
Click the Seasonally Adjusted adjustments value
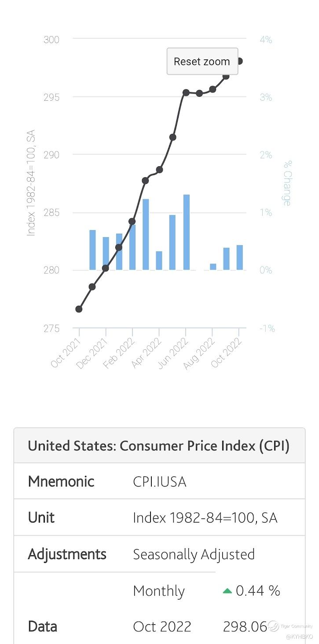tap(194, 554)
